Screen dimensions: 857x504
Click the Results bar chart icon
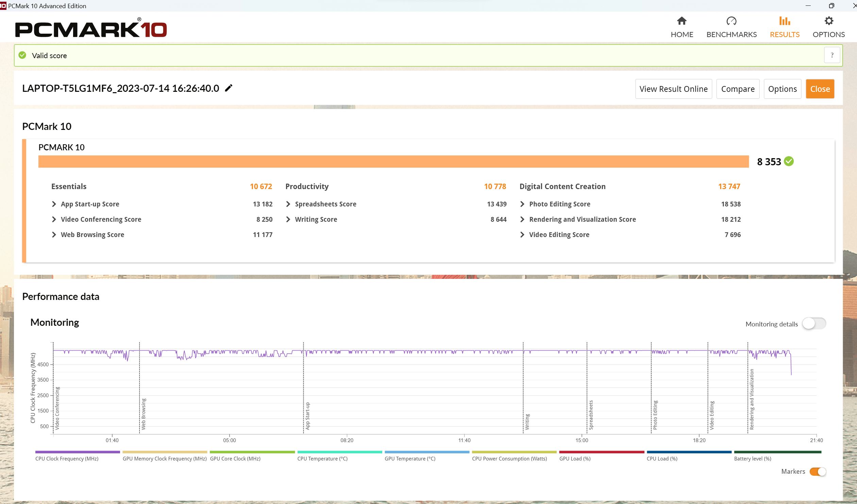pos(785,21)
